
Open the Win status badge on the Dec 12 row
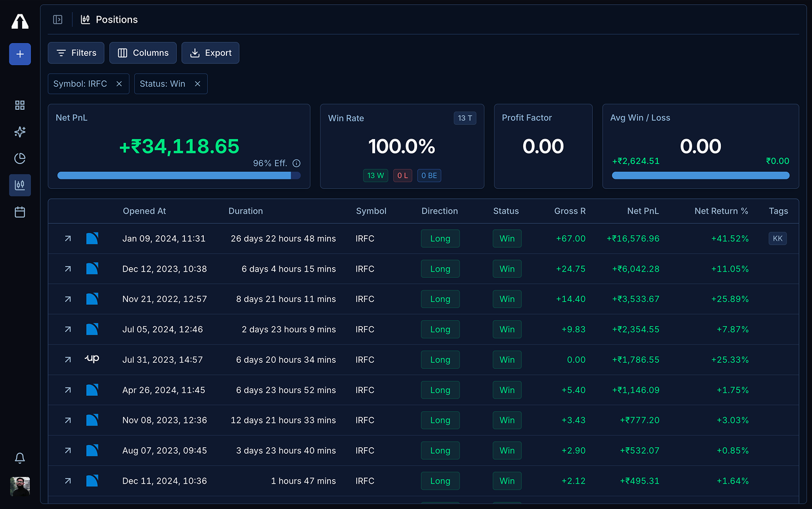(507, 269)
